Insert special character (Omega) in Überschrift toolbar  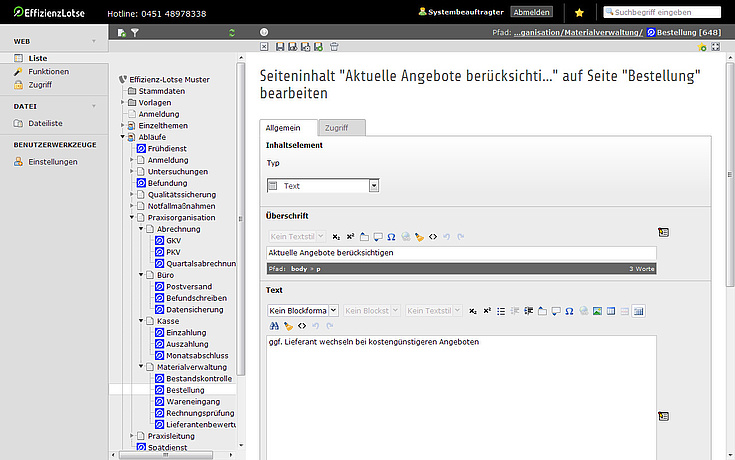tap(391, 237)
